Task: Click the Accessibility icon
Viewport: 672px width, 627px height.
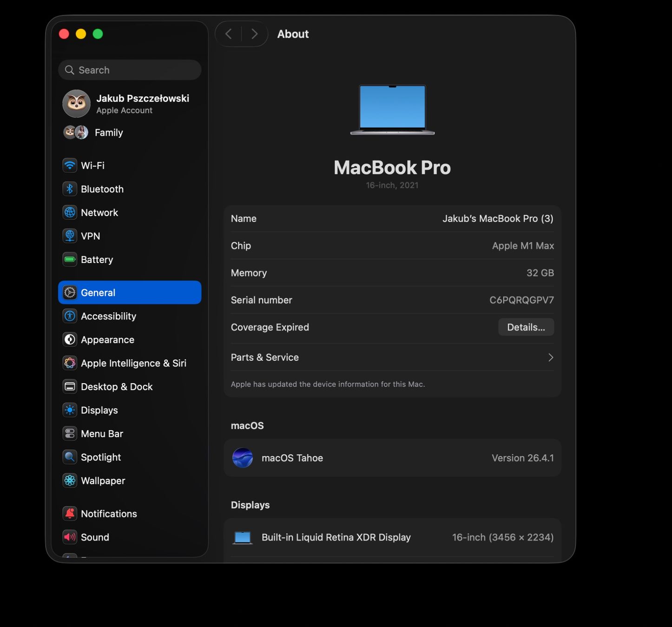Action: pyautogui.click(x=70, y=316)
